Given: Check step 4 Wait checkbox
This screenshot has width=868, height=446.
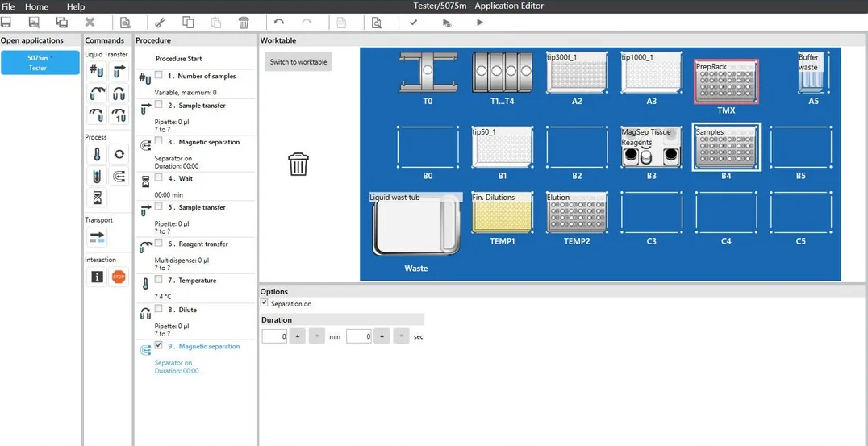Looking at the screenshot, I should (159, 177).
